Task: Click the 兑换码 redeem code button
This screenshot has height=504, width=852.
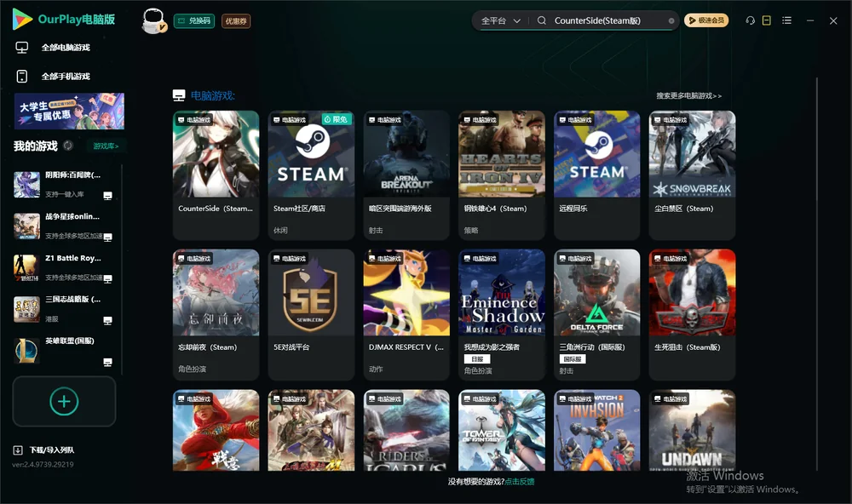Action: coord(194,21)
